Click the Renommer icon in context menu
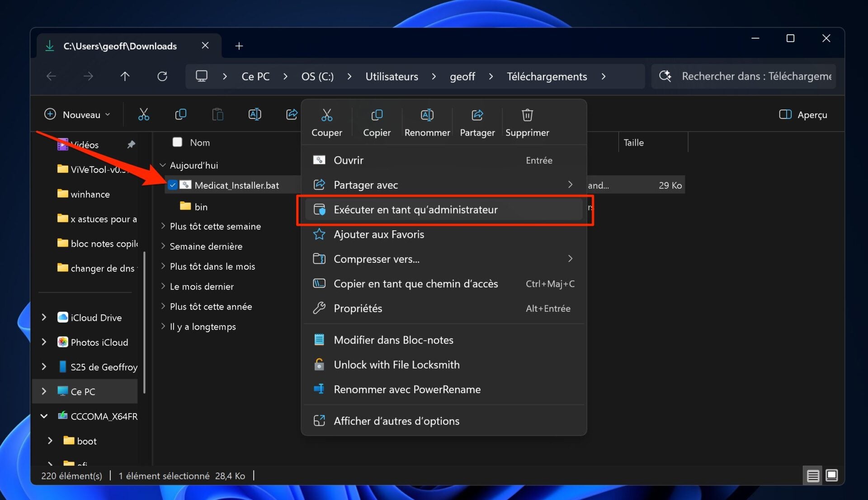The height and width of the screenshot is (500, 868). pos(427,115)
